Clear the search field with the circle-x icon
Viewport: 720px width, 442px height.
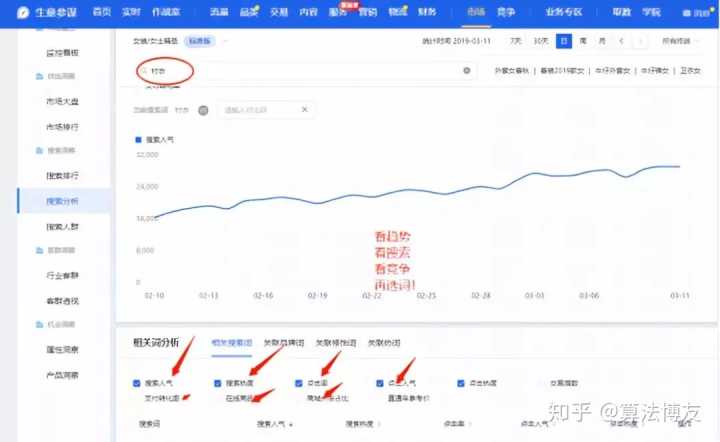click(x=467, y=70)
